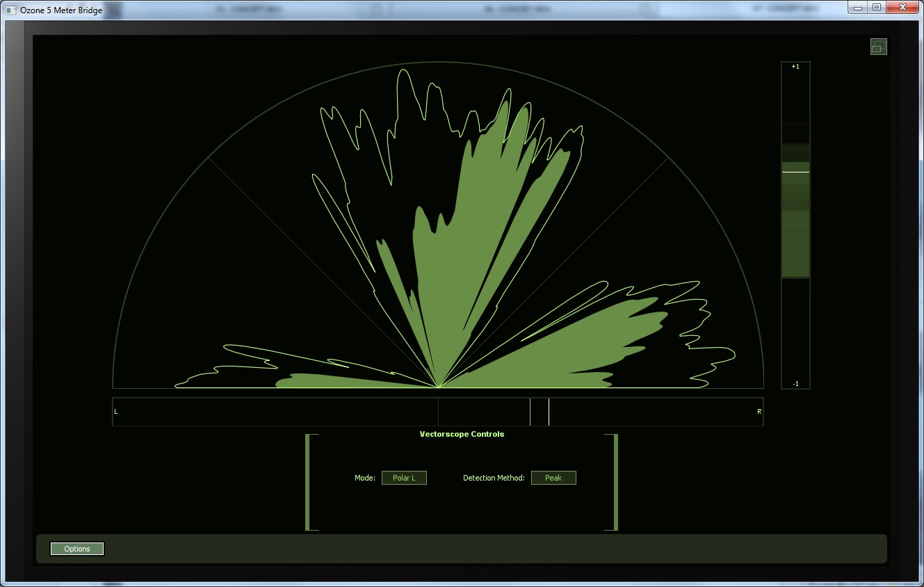924x587 pixels.
Task: Click the Vectorscope Controls heading
Action: [462, 434]
